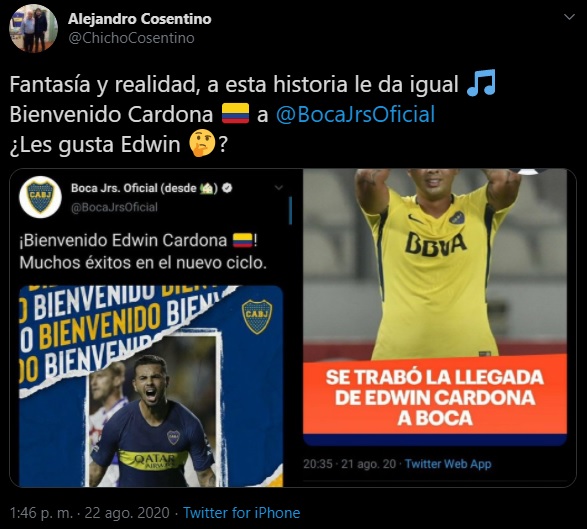The width and height of the screenshot is (587, 529).
Task: Click the blue music notes emoji
Action: [x=481, y=83]
